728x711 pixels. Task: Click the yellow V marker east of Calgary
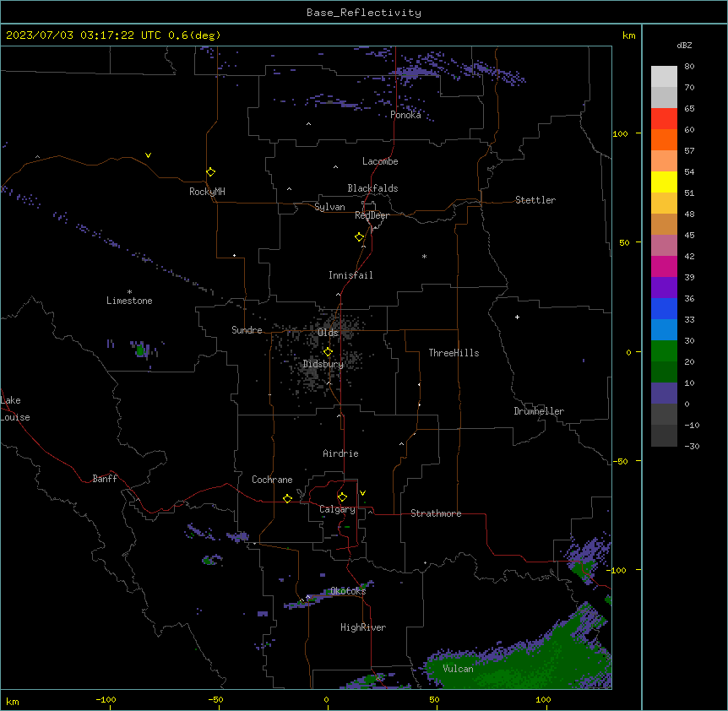362,493
